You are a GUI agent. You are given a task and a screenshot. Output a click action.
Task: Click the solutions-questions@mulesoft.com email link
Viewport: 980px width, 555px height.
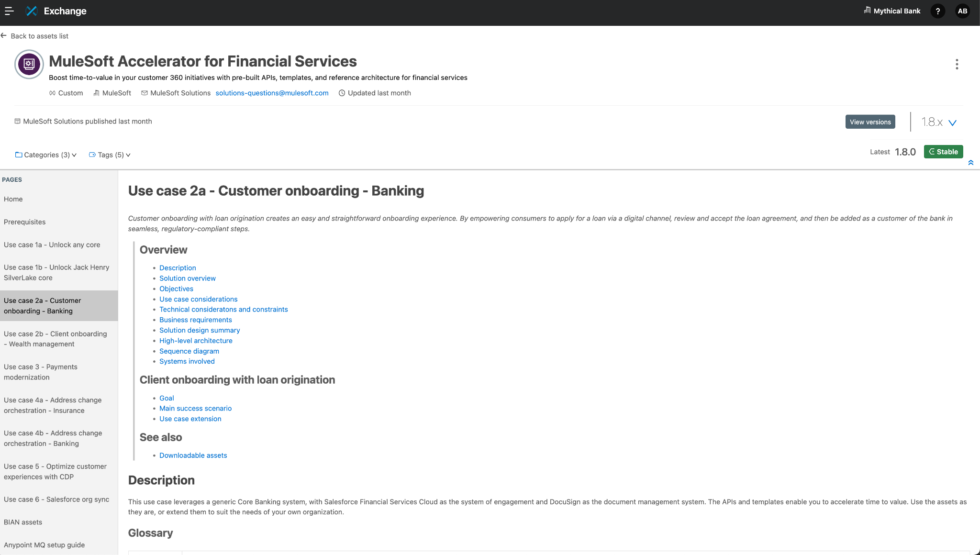272,93
